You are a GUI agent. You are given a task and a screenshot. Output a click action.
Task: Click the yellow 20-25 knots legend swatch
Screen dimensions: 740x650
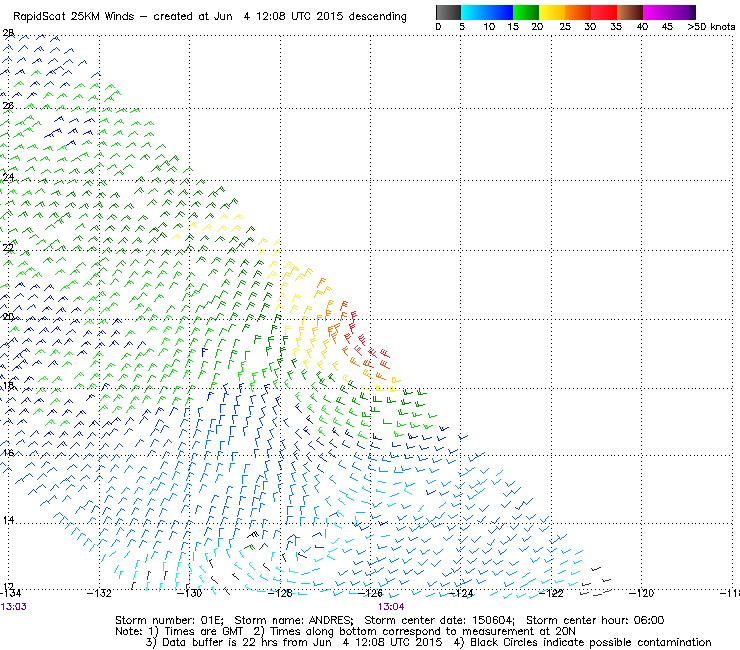coord(552,12)
